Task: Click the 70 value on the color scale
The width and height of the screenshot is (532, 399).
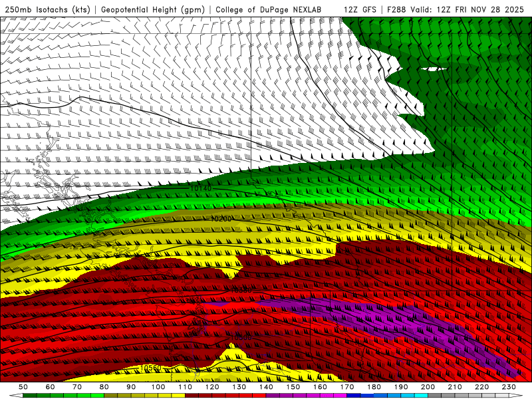Action: pyautogui.click(x=77, y=387)
